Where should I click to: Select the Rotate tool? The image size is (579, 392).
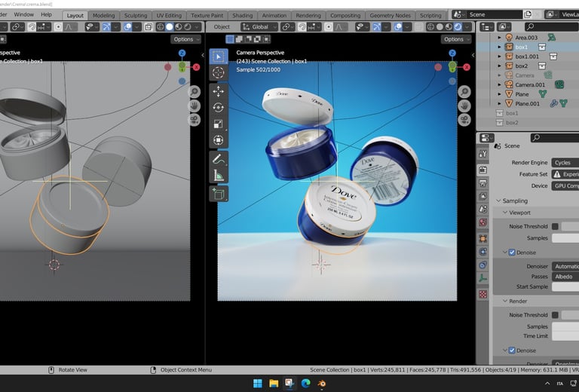(x=218, y=107)
